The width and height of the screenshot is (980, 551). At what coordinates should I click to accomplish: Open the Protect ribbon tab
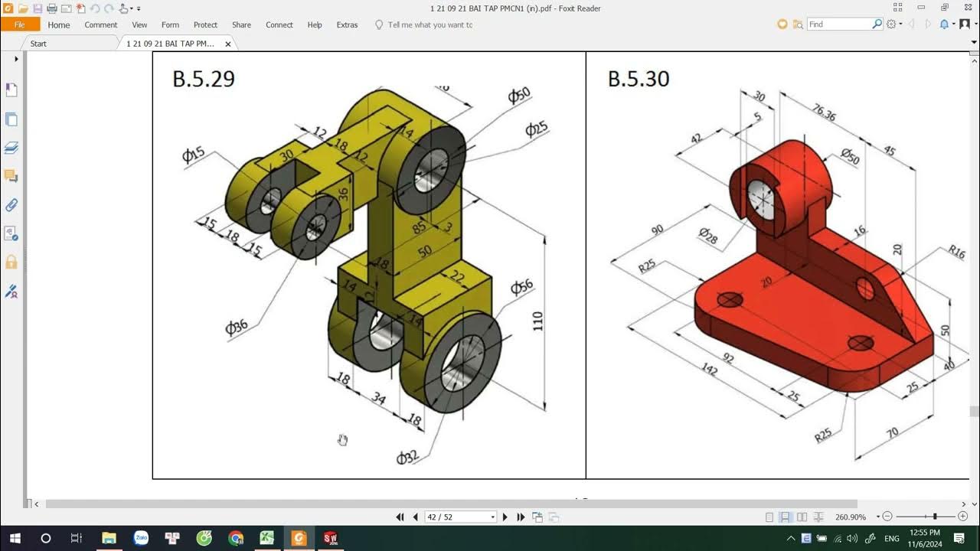[205, 24]
